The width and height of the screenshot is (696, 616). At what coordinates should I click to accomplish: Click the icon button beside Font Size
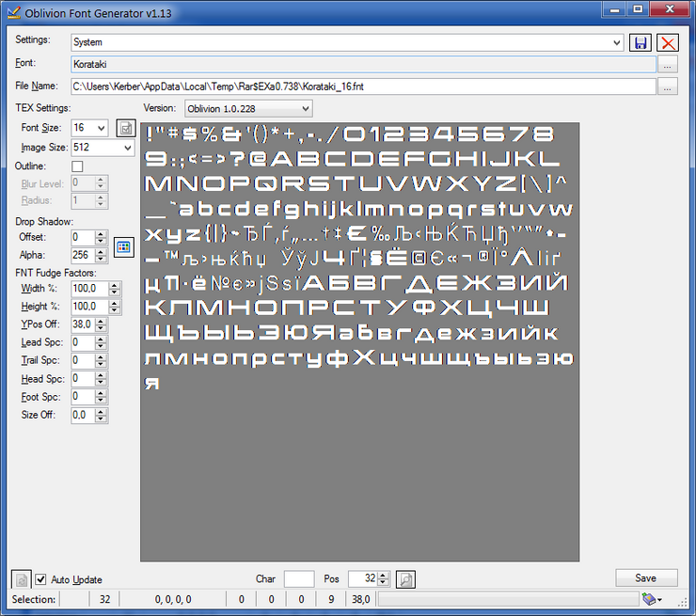click(x=125, y=128)
